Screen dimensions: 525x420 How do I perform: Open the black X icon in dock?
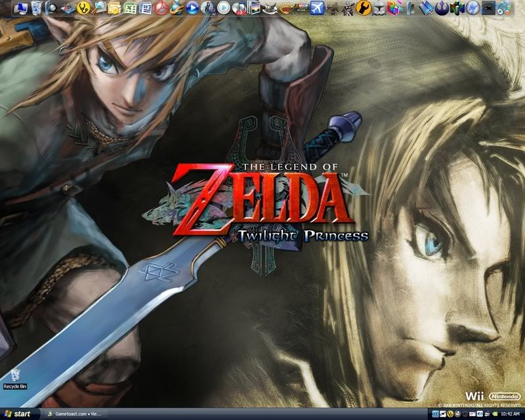(x=488, y=8)
